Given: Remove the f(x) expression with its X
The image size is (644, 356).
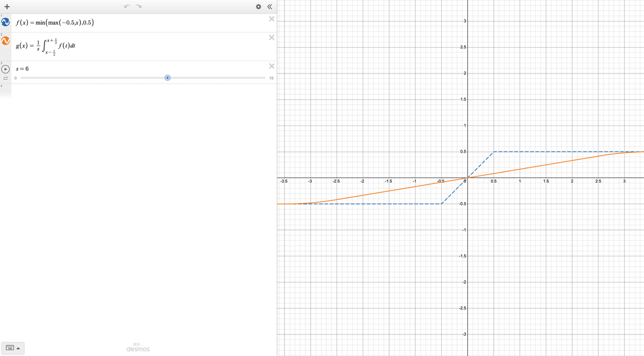Looking at the screenshot, I should [x=270, y=19].
